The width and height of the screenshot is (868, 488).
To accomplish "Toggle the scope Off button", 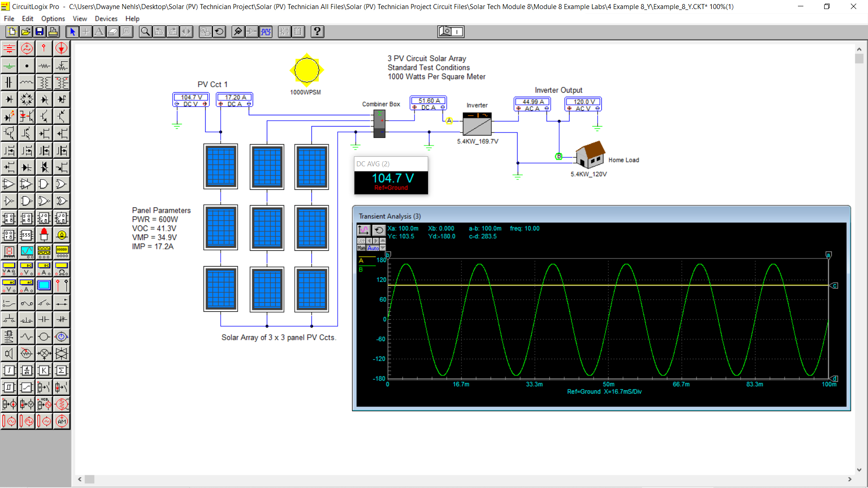I will coord(361,241).
